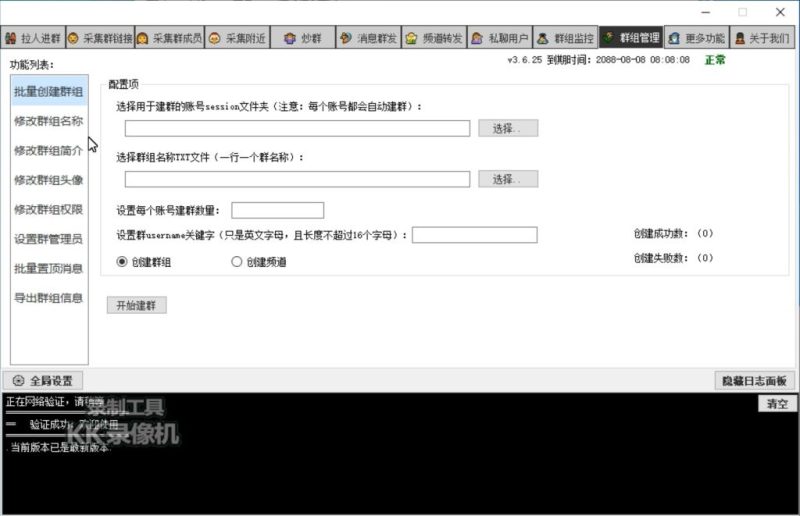Viewport: 800px width, 516px height.
Task: Click the 隐藏日志面板 button
Action: point(754,381)
